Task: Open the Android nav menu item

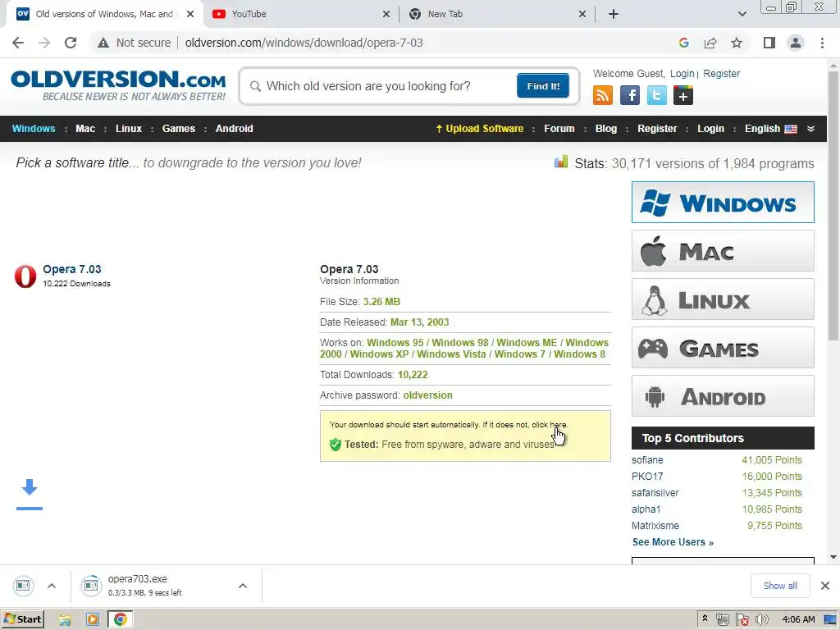Action: pyautogui.click(x=234, y=129)
